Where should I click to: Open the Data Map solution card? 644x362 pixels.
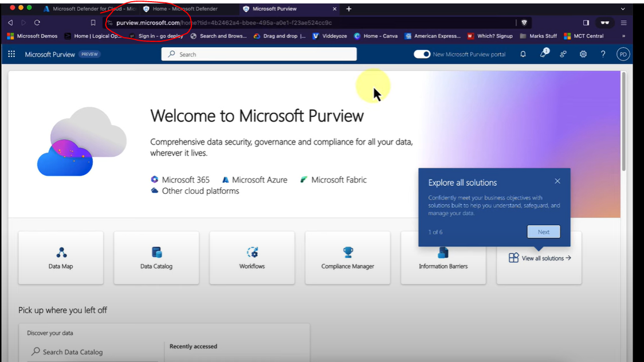point(61,258)
